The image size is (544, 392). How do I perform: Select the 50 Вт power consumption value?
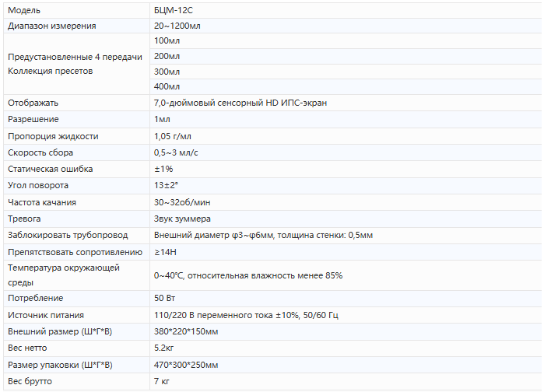tap(163, 298)
